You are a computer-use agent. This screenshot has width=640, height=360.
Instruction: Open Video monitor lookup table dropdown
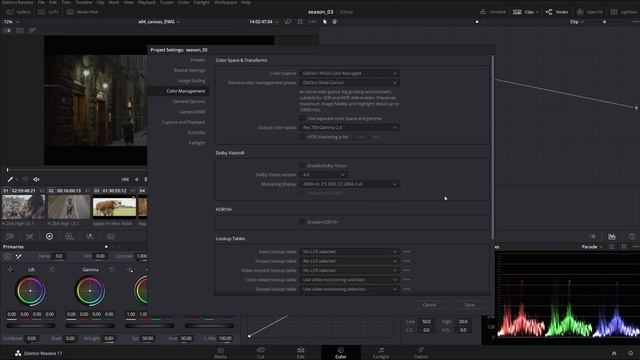point(349,271)
